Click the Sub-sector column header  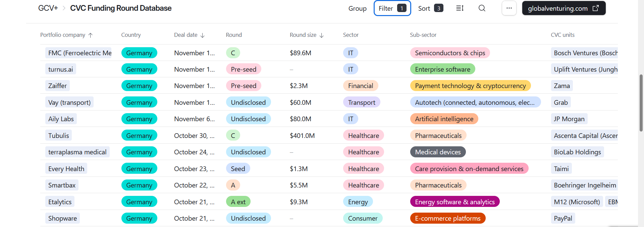(423, 35)
